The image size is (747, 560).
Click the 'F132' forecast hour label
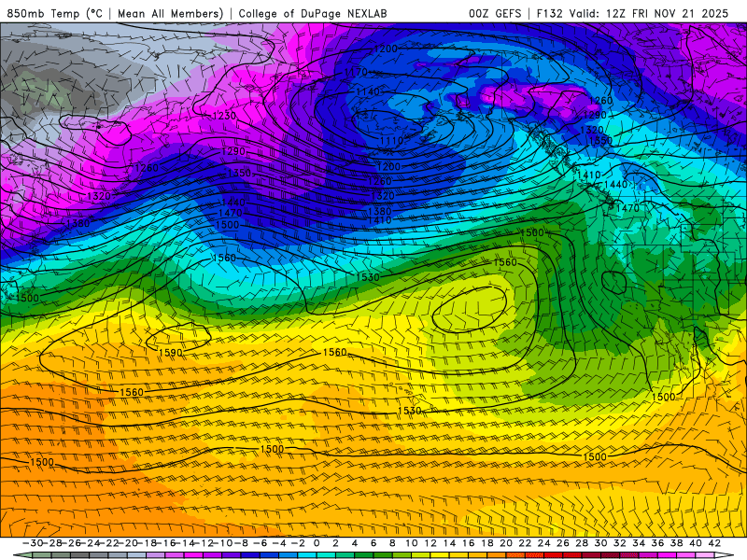[x=549, y=13]
